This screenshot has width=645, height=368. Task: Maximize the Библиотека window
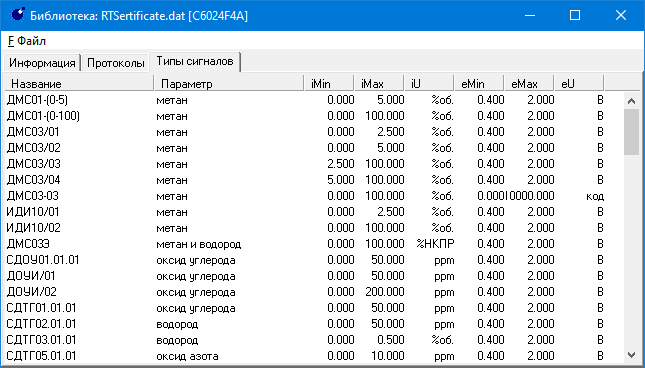[575, 15]
